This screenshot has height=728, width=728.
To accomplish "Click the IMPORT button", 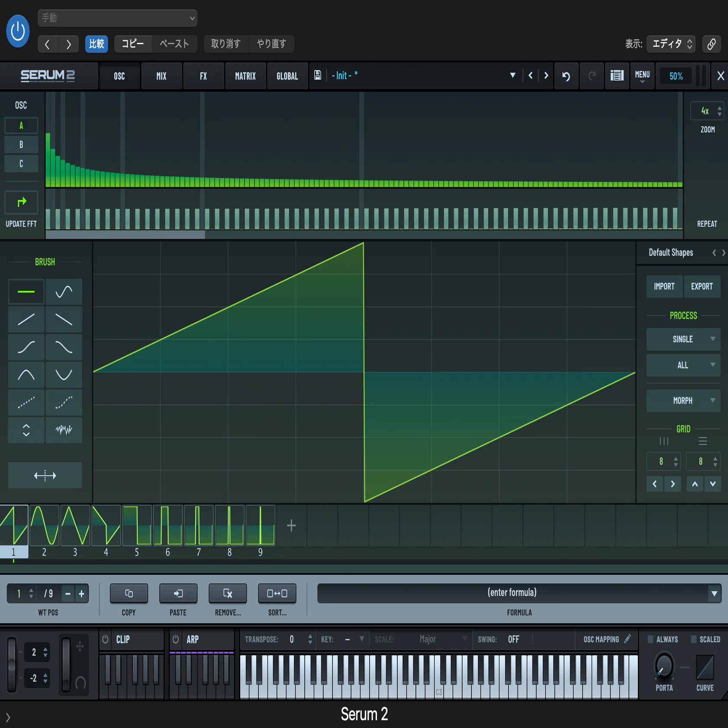I will pos(664,287).
